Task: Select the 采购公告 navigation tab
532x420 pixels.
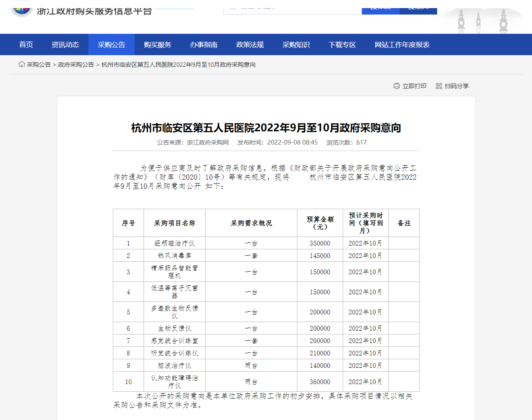Action: (112, 44)
